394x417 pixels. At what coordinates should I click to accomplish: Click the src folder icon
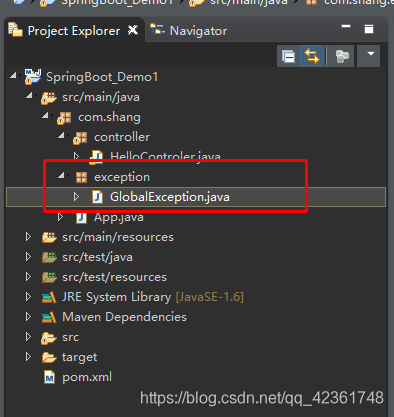tap(49, 338)
